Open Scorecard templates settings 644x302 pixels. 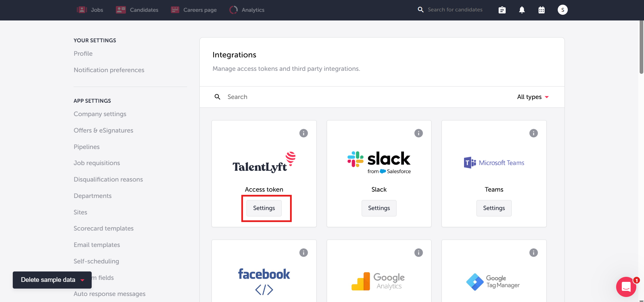tap(103, 229)
